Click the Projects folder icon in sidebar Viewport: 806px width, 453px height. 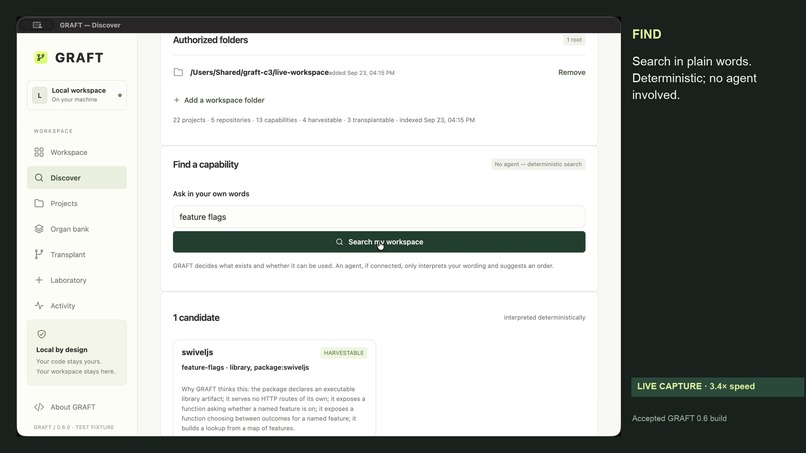click(x=39, y=203)
